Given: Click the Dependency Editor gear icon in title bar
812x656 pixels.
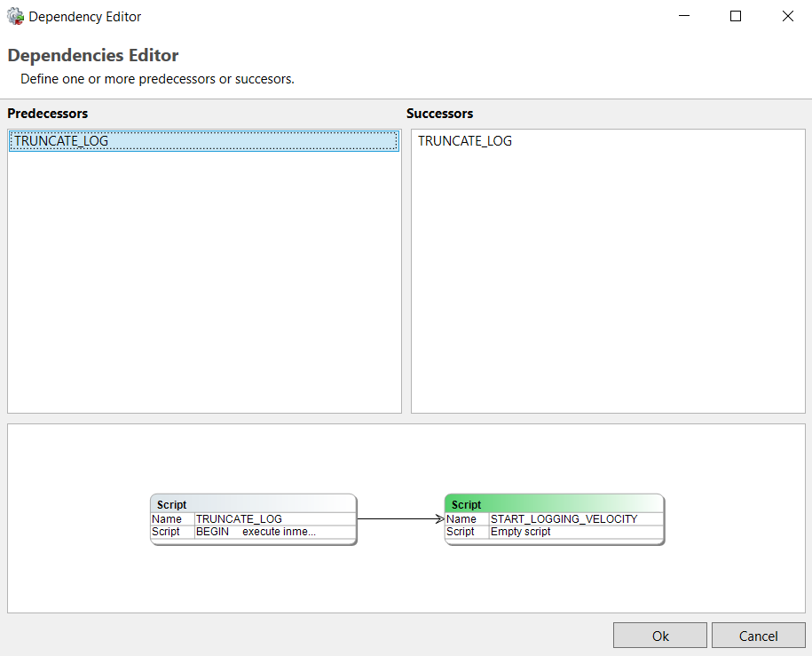Looking at the screenshot, I should [x=15, y=16].
